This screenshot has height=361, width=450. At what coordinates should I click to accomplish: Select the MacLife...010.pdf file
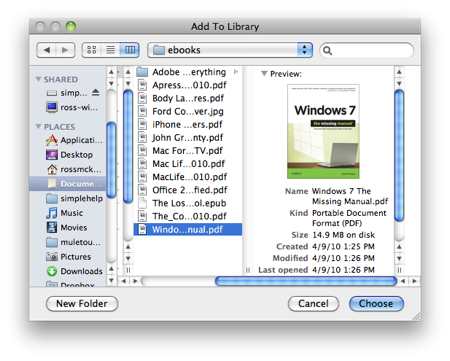[187, 177]
